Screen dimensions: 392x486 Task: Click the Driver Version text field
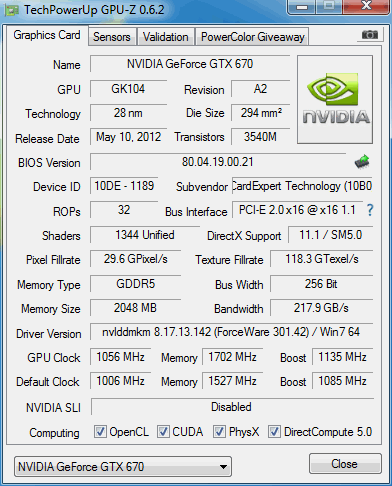pyautogui.click(x=231, y=332)
